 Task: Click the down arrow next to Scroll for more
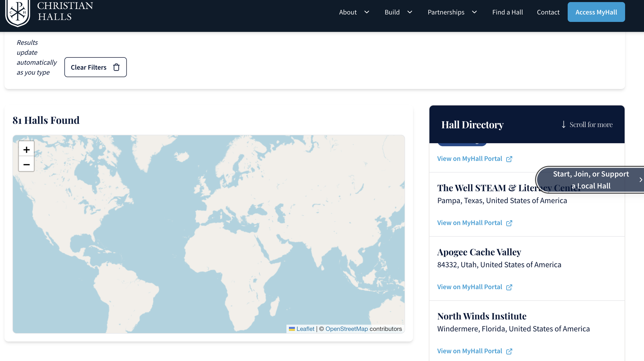(563, 125)
